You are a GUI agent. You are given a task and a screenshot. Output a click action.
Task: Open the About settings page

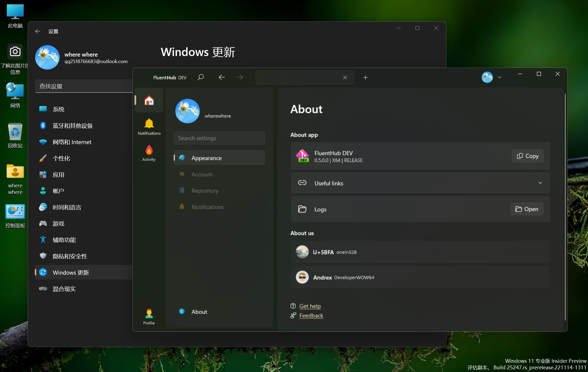pos(219,312)
